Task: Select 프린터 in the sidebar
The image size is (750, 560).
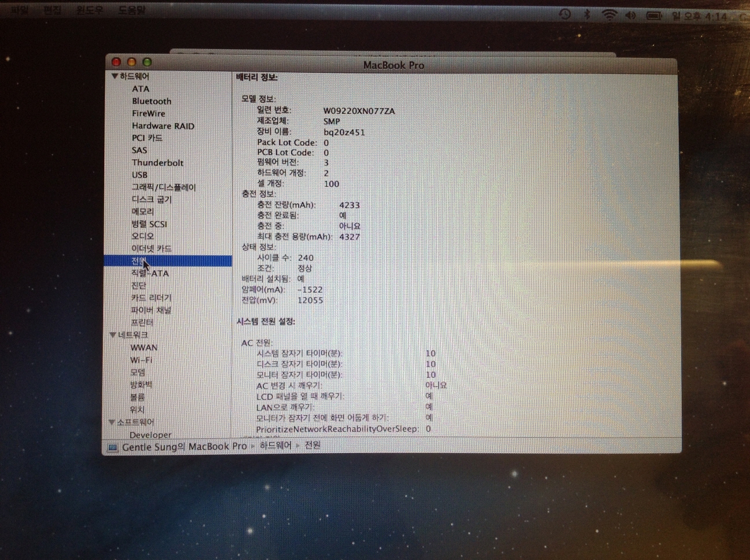Action: [142, 323]
